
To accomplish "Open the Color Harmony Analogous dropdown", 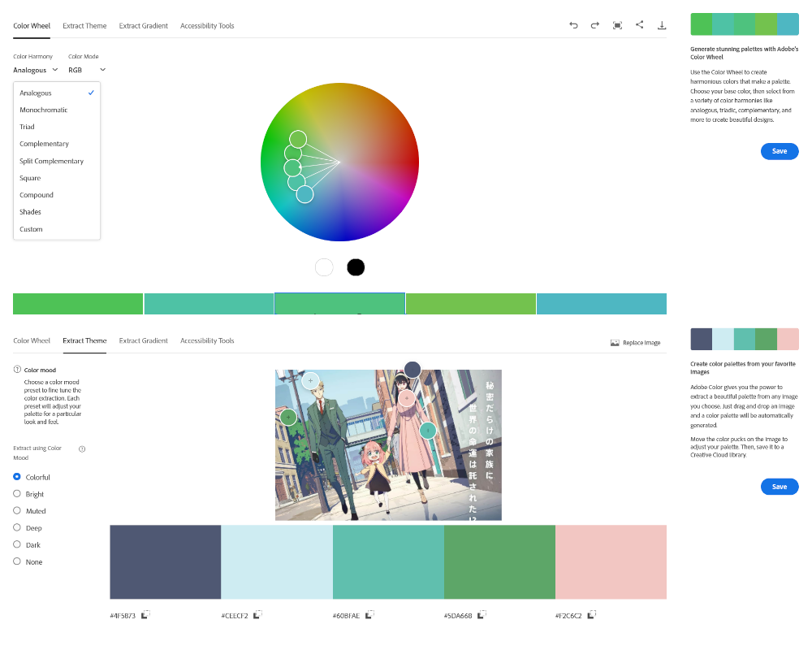I will pos(35,70).
